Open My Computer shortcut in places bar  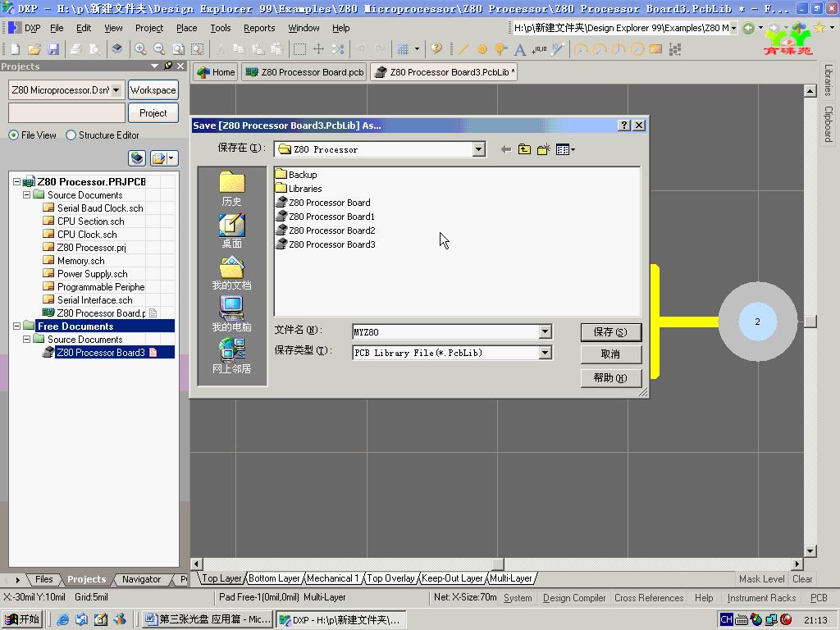point(231,314)
